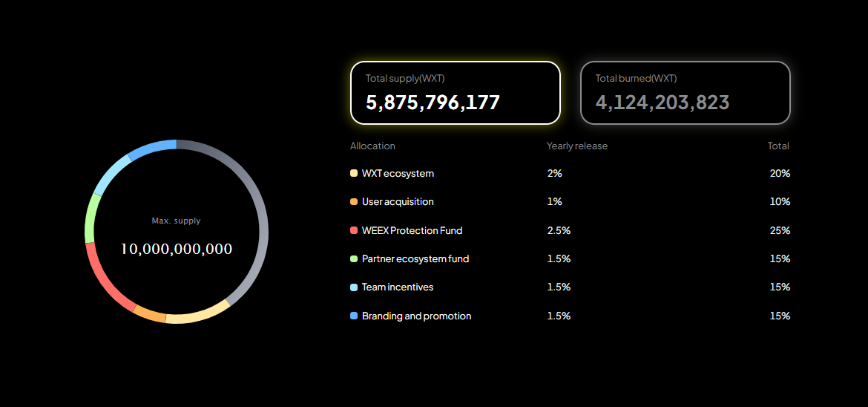
Task: Click the Yearly release column header
Action: pos(576,146)
